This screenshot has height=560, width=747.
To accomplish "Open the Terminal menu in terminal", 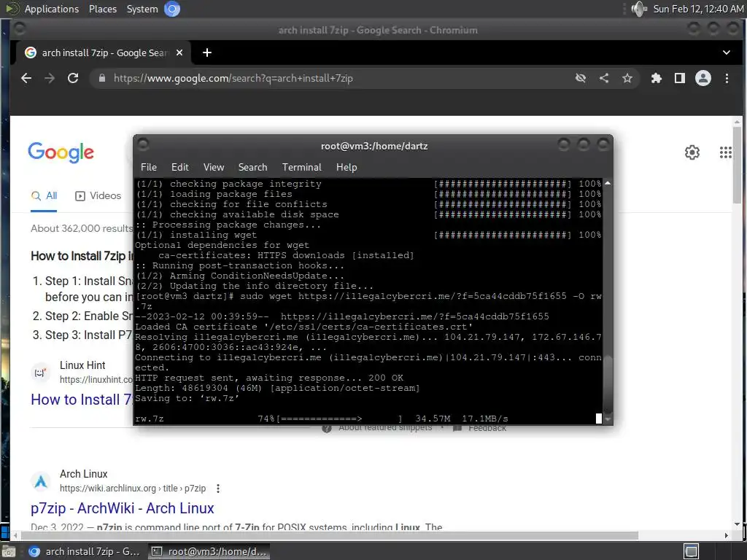I will click(301, 167).
